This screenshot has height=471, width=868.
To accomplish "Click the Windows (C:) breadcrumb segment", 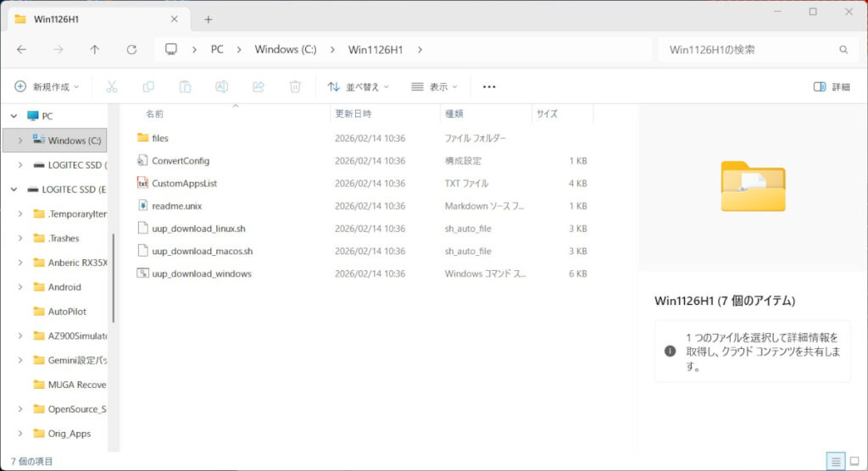I will tap(286, 50).
